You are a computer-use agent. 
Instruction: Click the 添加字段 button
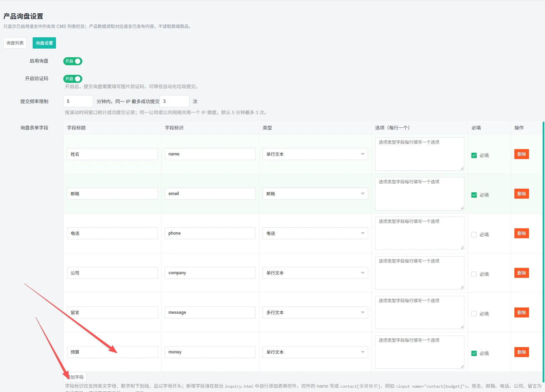75,377
